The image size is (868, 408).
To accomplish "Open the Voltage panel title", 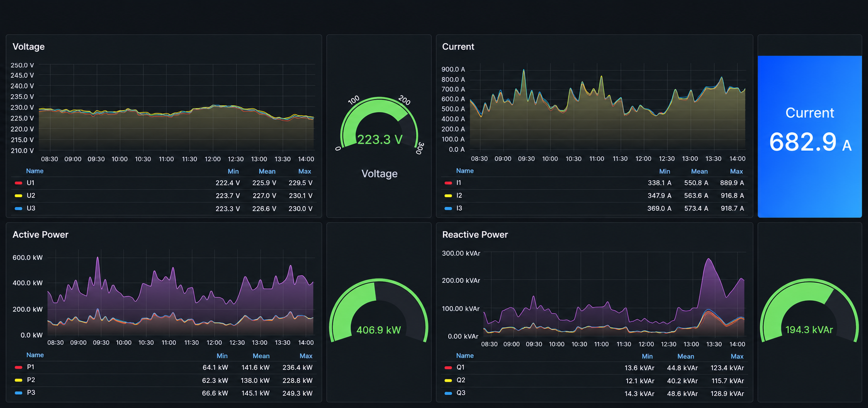I will (x=28, y=46).
